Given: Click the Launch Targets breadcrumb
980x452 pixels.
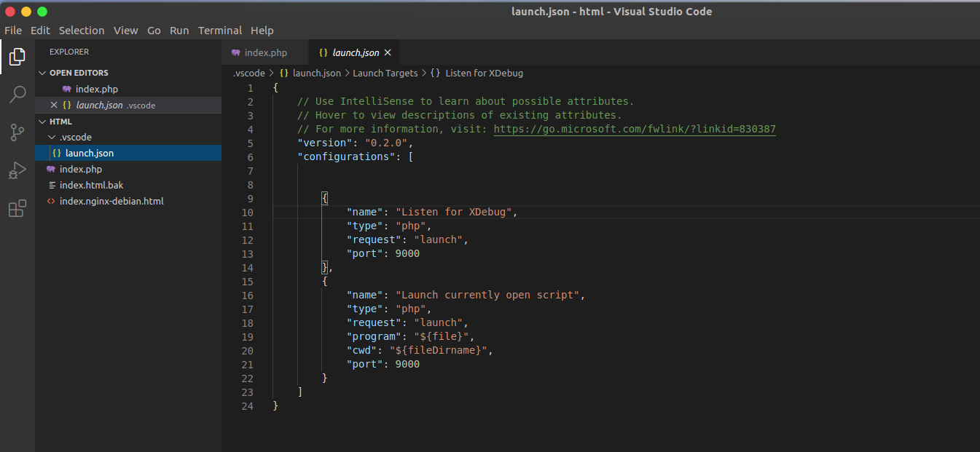Looking at the screenshot, I should (385, 73).
